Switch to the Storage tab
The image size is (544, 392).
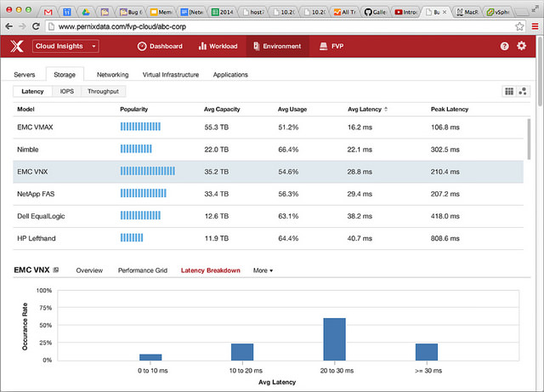[65, 74]
